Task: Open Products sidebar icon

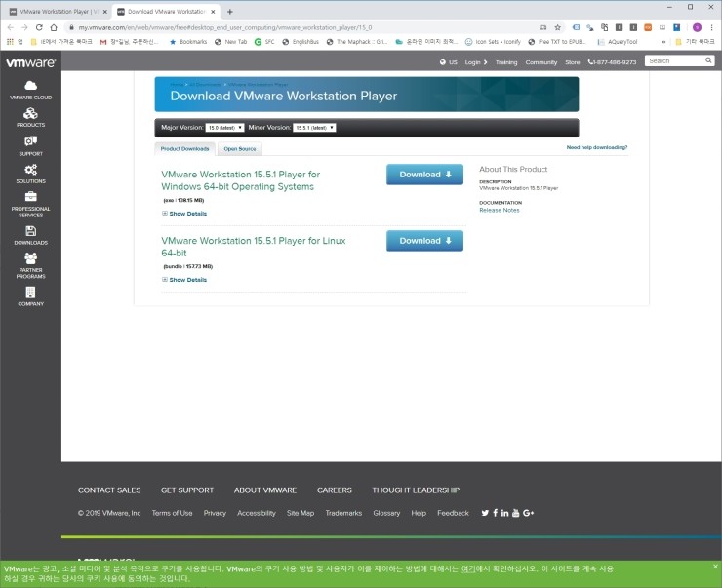Action: point(31,113)
